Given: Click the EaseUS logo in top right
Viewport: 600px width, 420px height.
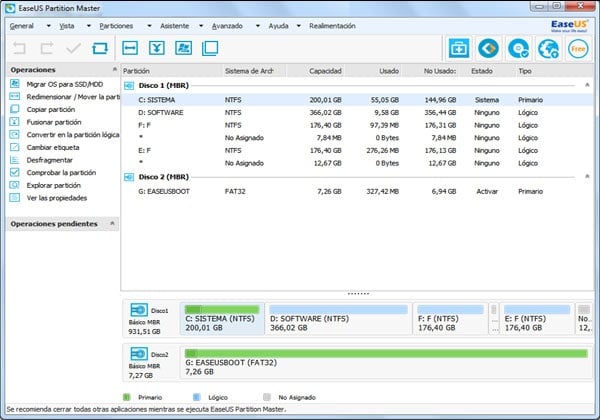Looking at the screenshot, I should coord(569,26).
